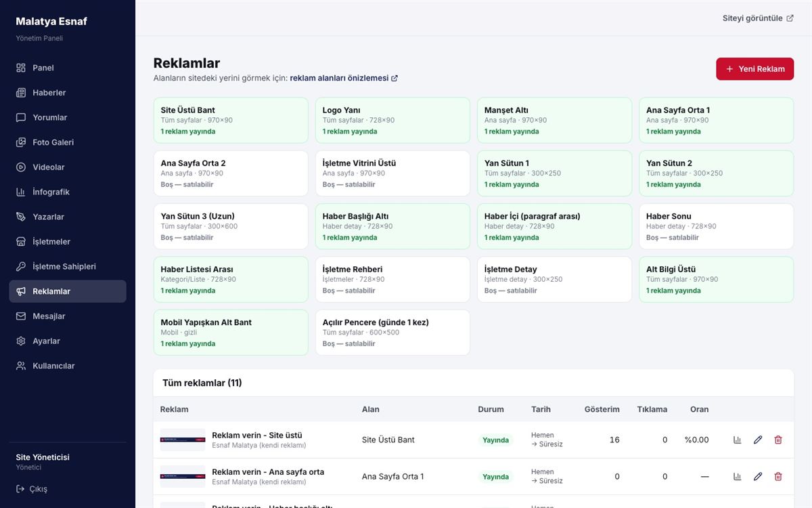Click the Mesajlar envelope icon
The image size is (812, 508).
21,316
